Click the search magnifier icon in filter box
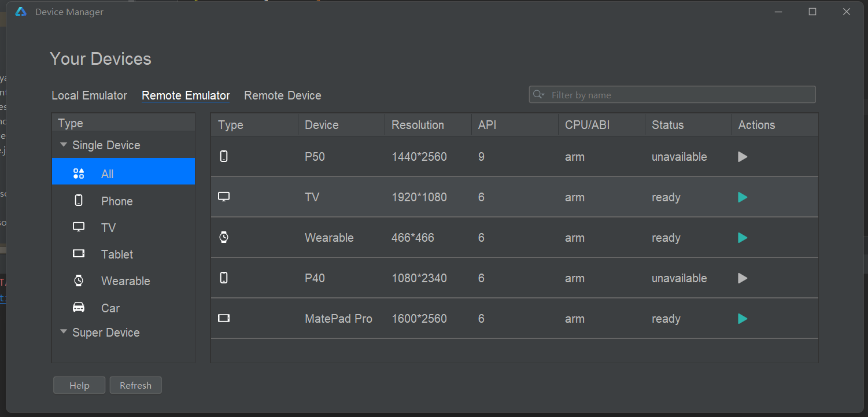Image resolution: width=868 pixels, height=417 pixels. click(538, 94)
